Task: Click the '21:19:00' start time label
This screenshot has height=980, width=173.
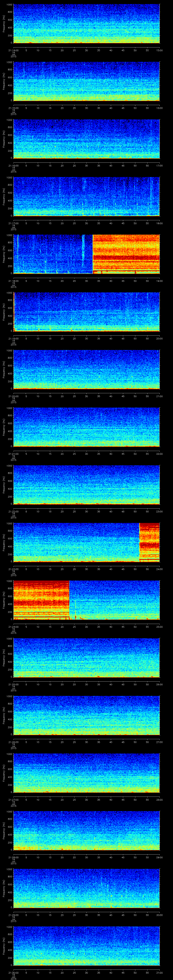Action: coord(13,339)
